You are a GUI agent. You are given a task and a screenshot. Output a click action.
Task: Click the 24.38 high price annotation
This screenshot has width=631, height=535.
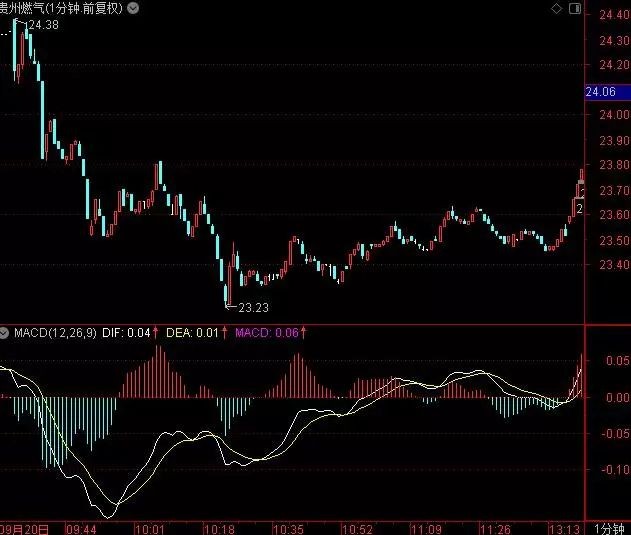point(42,25)
